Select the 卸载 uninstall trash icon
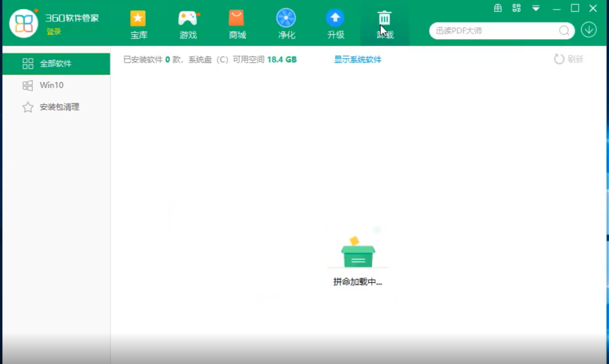The height and width of the screenshot is (364, 609). click(x=384, y=20)
